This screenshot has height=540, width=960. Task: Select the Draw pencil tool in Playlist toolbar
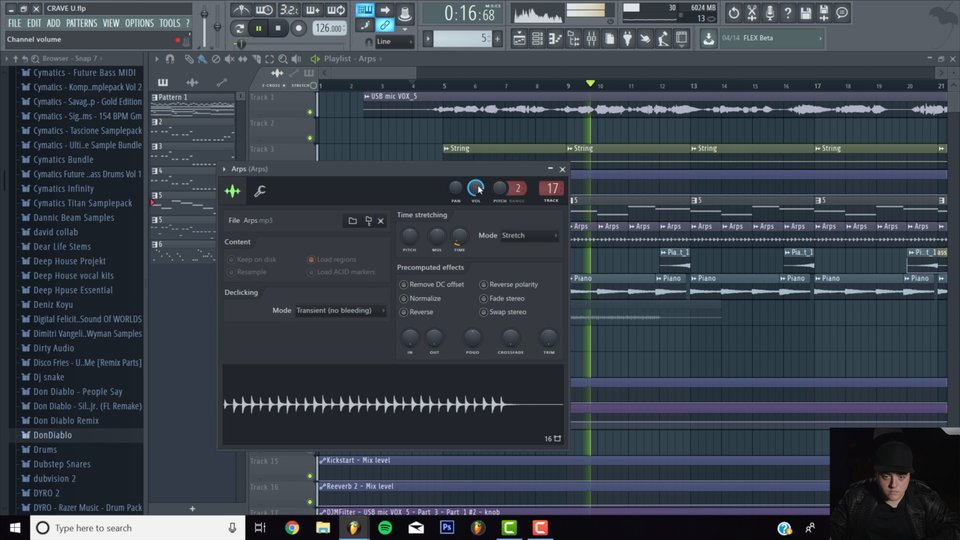tap(189, 59)
